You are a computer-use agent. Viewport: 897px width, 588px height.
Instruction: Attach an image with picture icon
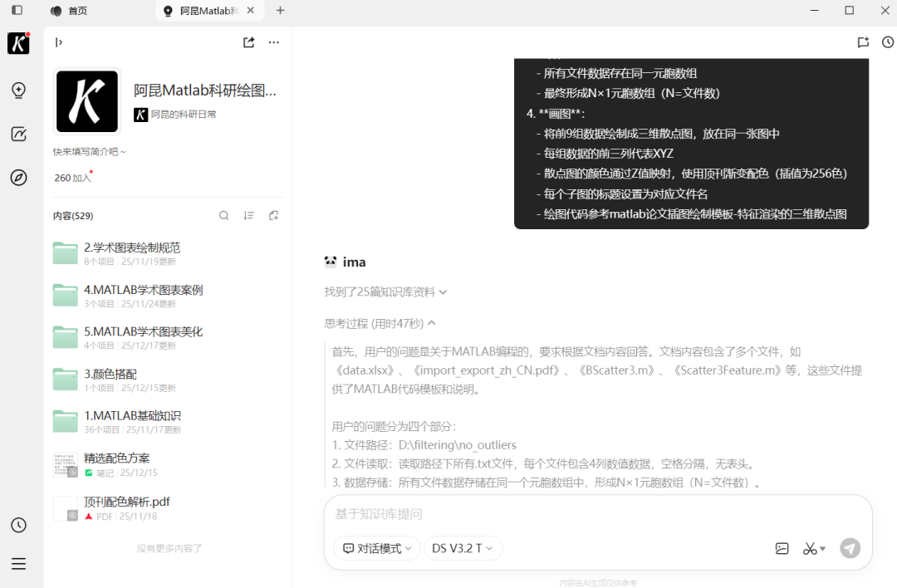click(782, 548)
